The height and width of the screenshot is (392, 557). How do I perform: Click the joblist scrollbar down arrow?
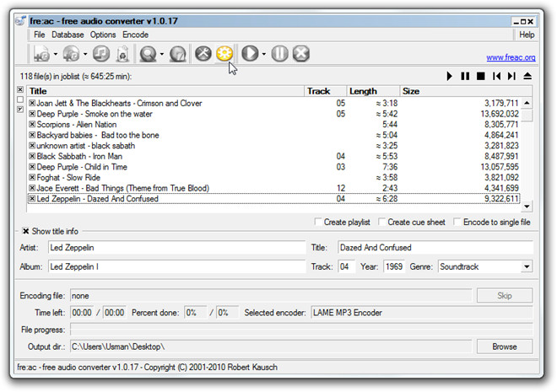pyautogui.click(x=527, y=206)
